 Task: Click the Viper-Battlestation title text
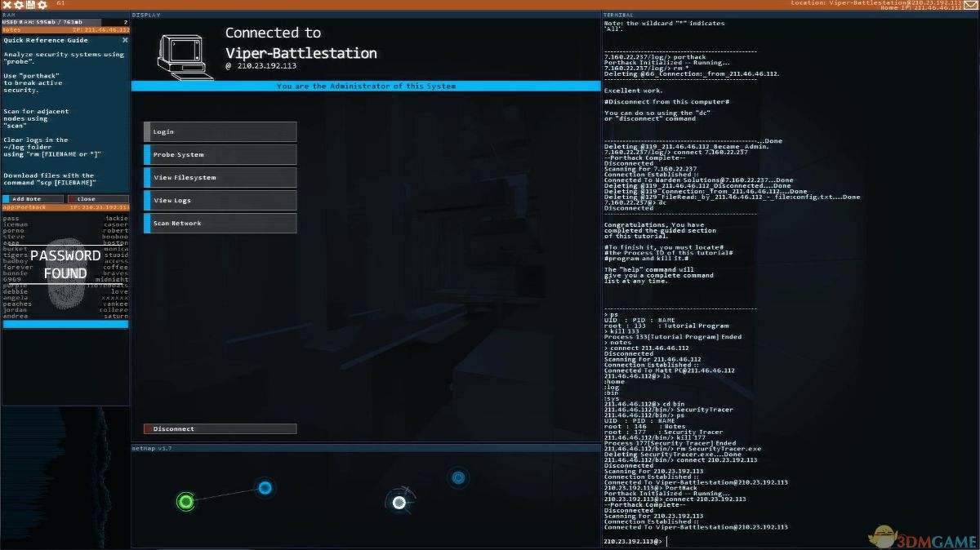[x=301, y=53]
